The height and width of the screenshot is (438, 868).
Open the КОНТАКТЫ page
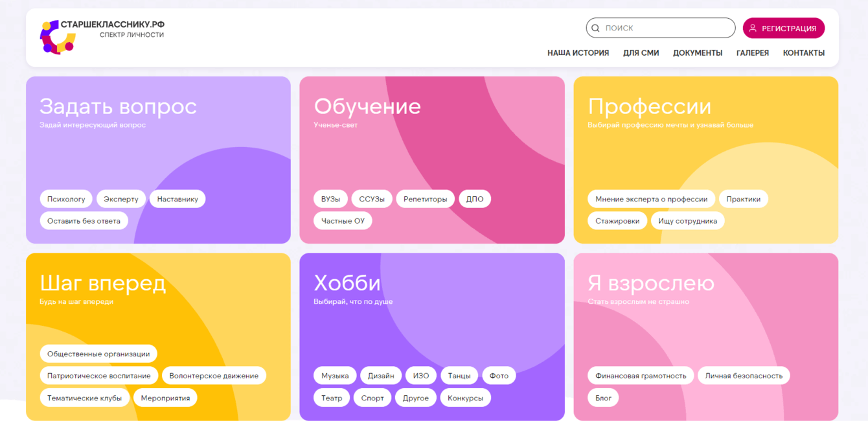(804, 52)
